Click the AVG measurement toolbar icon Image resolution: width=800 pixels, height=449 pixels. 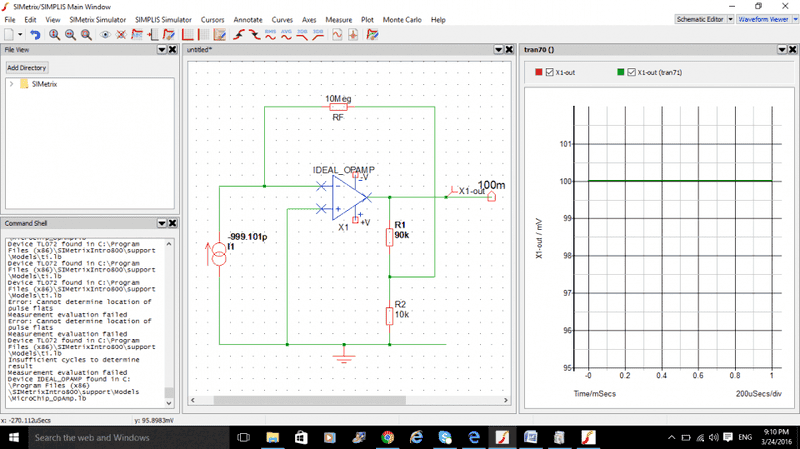pyautogui.click(x=286, y=34)
